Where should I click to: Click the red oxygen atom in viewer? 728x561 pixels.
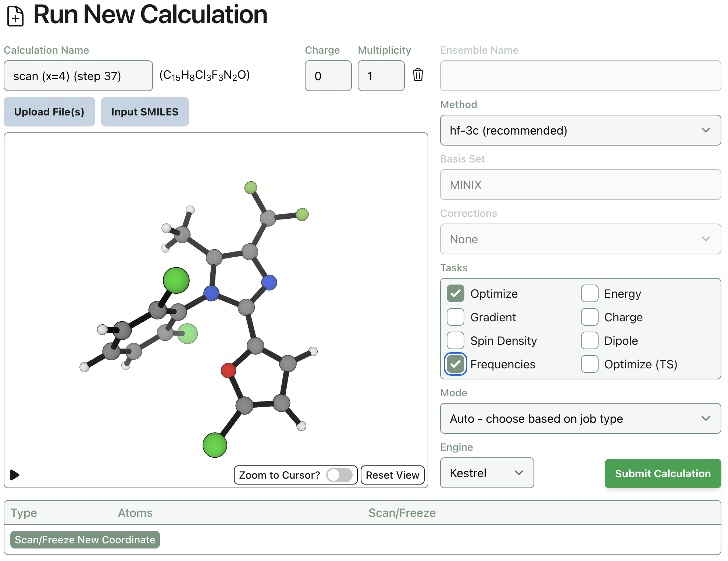coord(228,370)
